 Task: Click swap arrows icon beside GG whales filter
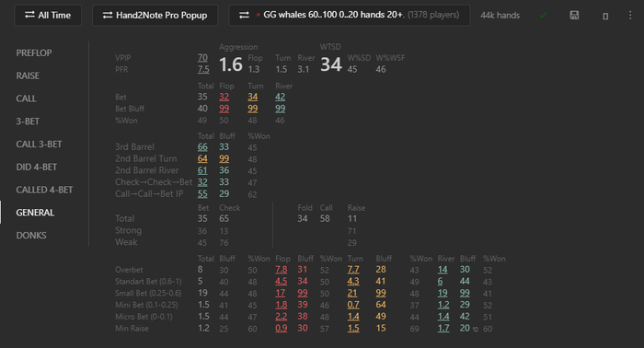click(x=244, y=16)
